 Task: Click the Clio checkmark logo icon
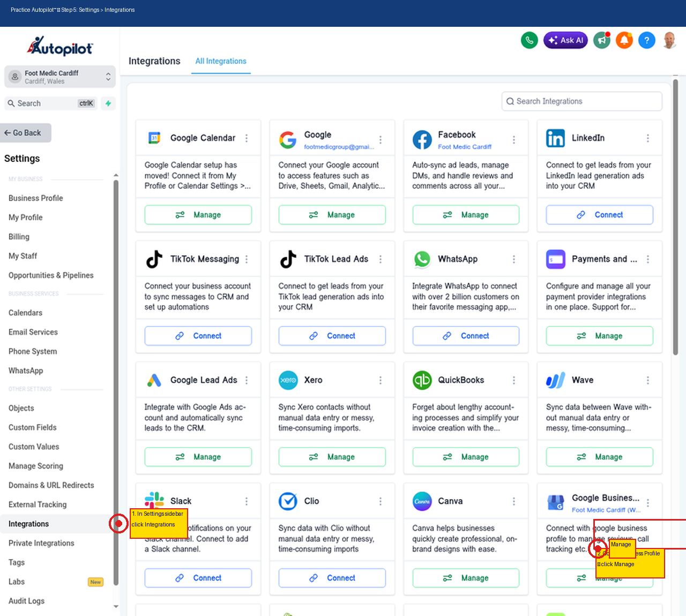(x=288, y=501)
